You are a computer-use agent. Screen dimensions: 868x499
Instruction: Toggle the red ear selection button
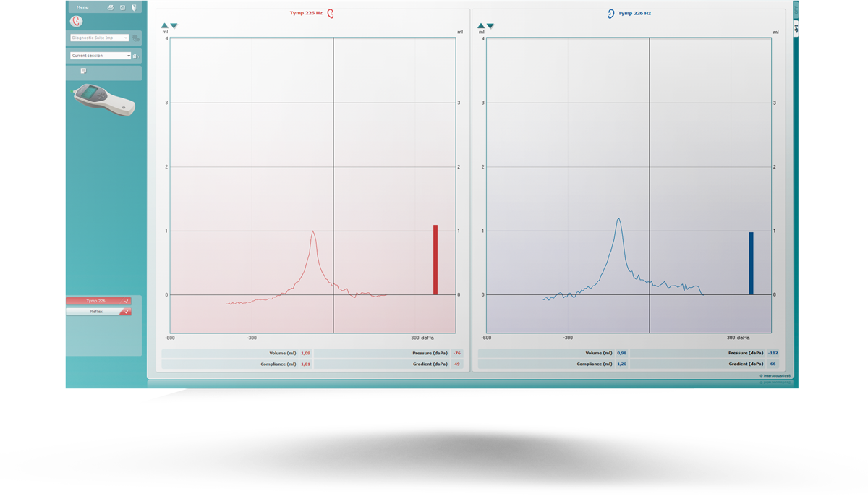pyautogui.click(x=77, y=22)
